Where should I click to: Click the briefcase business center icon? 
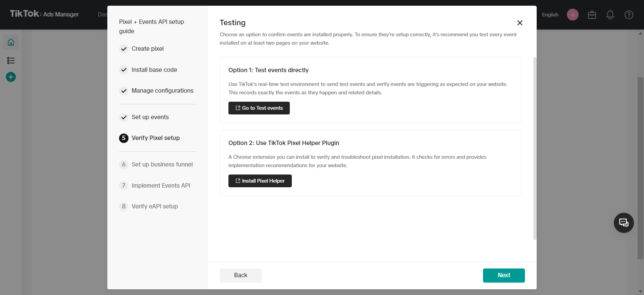(x=592, y=15)
